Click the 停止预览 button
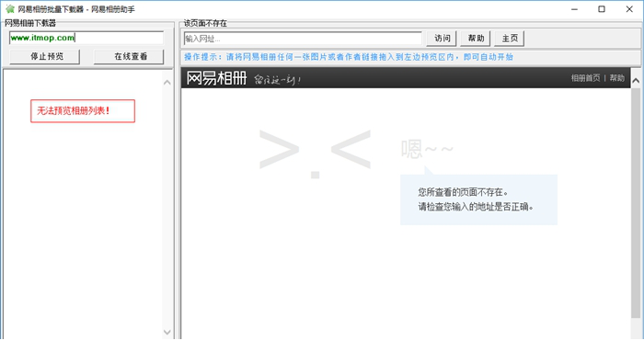Screen dimensions: 644x352 [x=45, y=57]
